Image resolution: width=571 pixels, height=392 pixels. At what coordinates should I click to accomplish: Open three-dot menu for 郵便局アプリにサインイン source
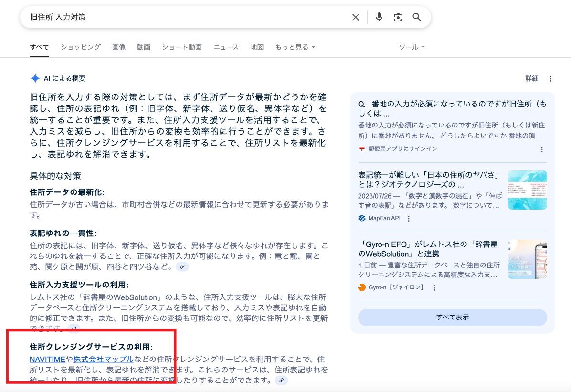pos(542,149)
